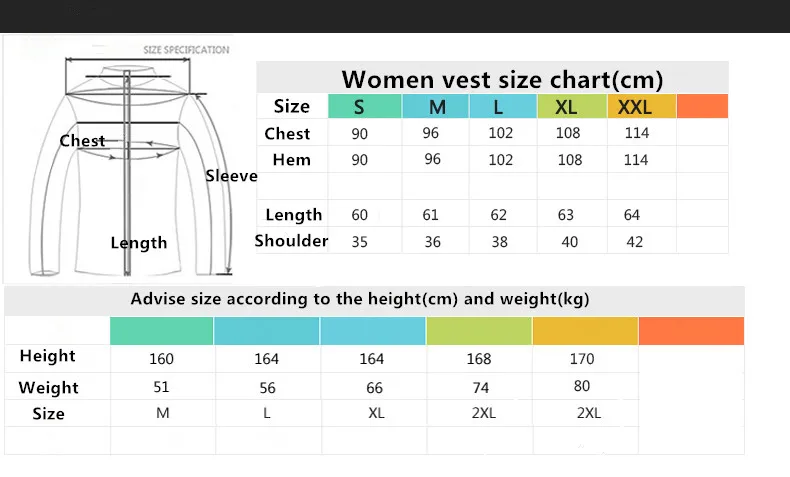Click Hem value 90 for size S

pyautogui.click(x=360, y=160)
